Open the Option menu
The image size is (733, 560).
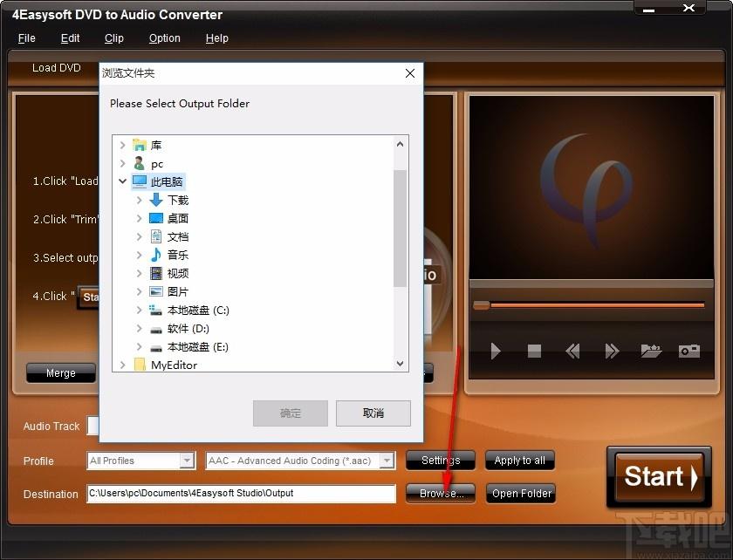(x=165, y=38)
